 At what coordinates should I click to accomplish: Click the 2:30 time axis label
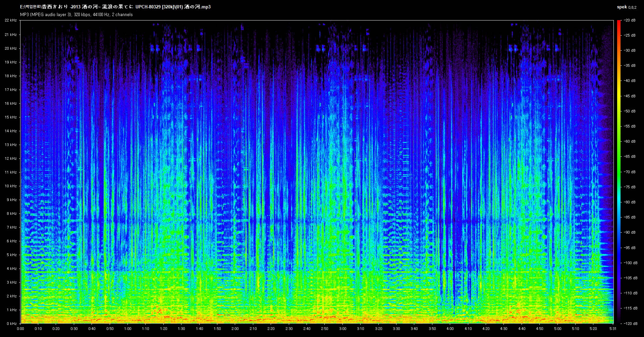(x=289, y=329)
